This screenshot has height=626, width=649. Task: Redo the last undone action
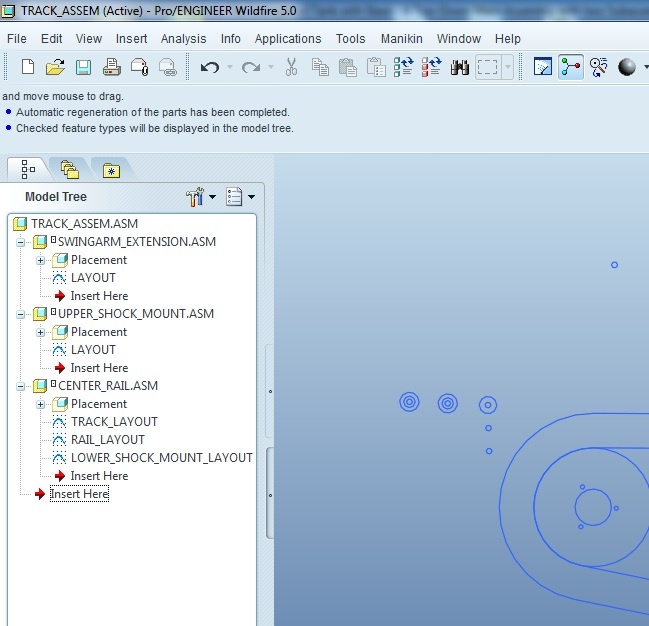coord(251,67)
